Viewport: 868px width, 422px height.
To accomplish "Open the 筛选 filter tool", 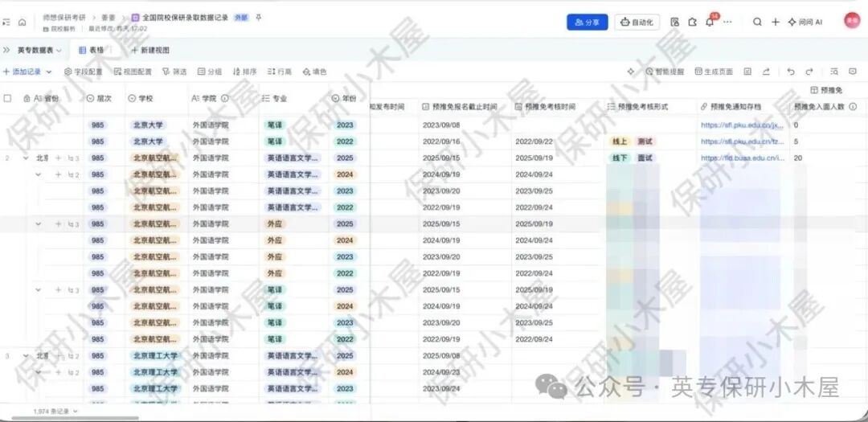I will (x=174, y=72).
